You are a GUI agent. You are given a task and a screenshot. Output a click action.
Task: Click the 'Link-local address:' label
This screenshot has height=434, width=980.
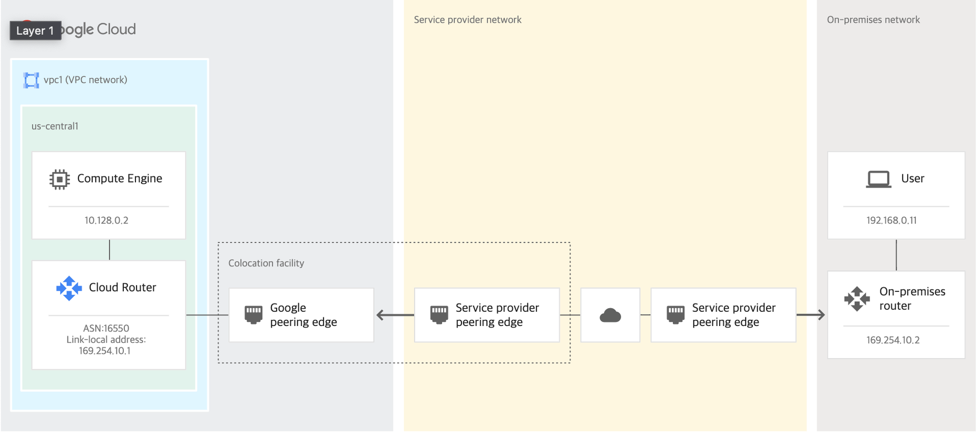(x=106, y=340)
